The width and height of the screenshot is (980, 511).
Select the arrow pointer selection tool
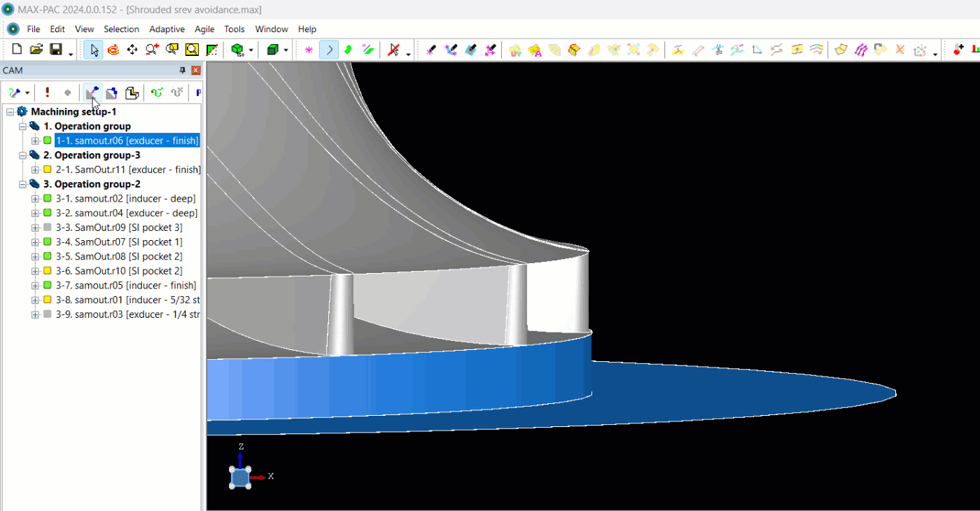tap(93, 50)
